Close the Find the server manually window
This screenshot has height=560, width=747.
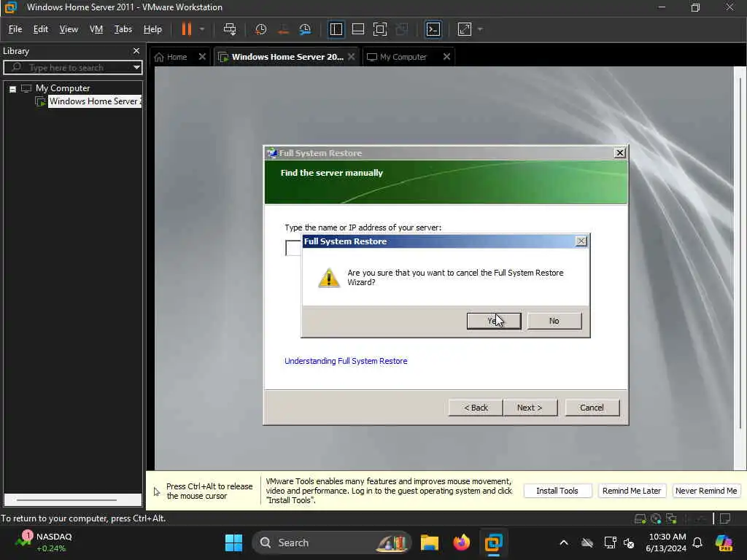click(x=619, y=153)
